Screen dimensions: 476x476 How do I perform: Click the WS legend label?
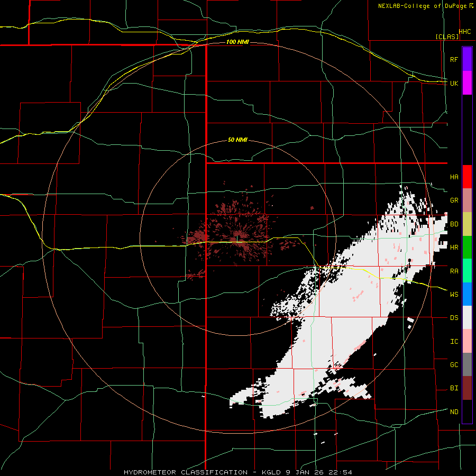[x=454, y=295]
